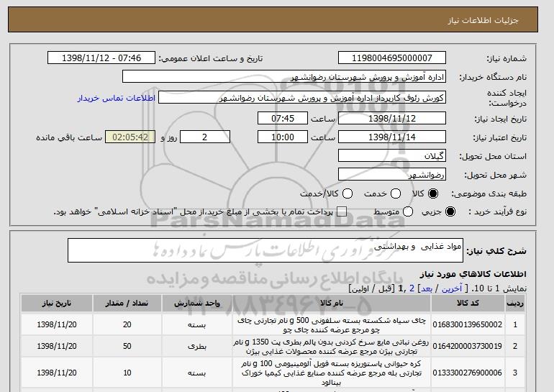Viewport: 554px width, 392px height.
Task: Go to the بعد page link
Action: click(x=427, y=288)
